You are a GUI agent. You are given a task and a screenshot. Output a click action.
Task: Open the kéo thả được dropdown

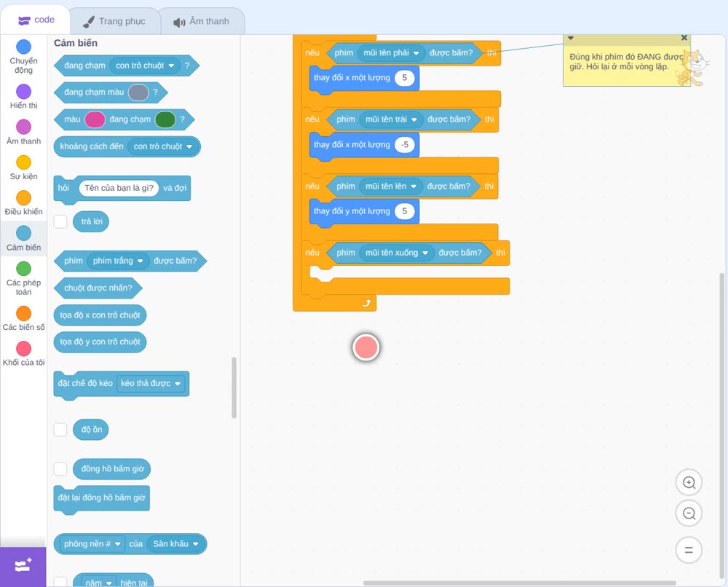[x=151, y=384]
